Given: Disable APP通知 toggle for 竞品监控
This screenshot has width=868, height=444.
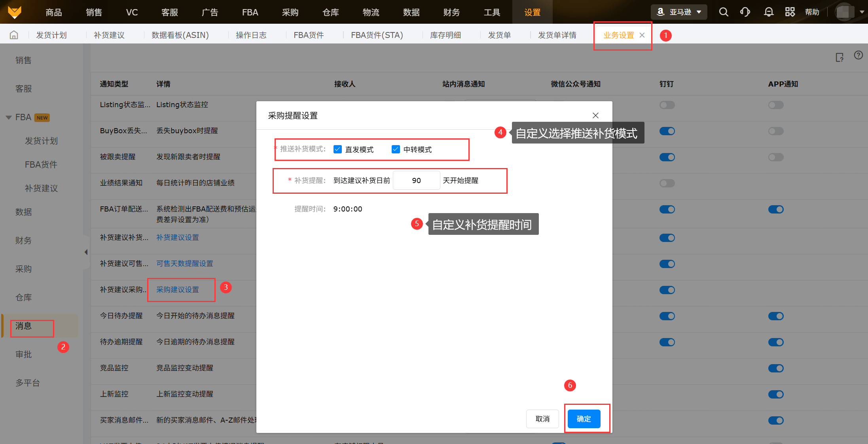Looking at the screenshot, I should tap(775, 368).
